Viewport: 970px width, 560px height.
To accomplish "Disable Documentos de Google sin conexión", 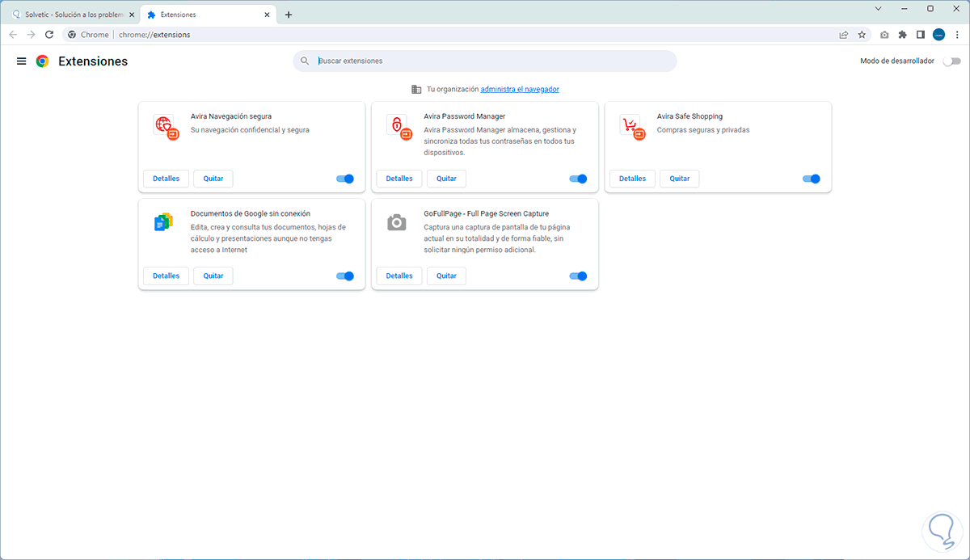I will [345, 276].
